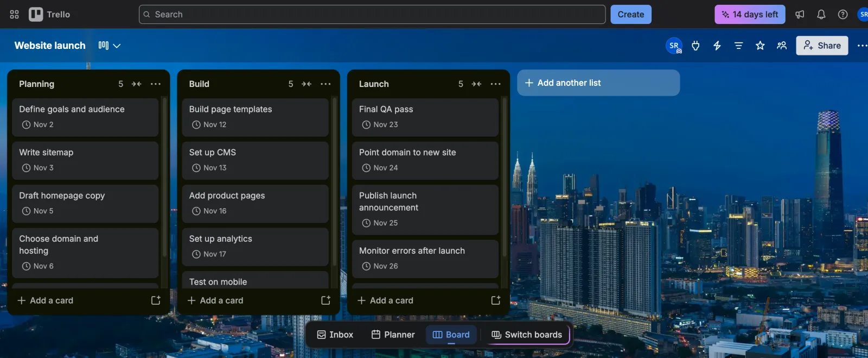
Task: Click the Planning list scrollbar
Action: click(x=164, y=177)
